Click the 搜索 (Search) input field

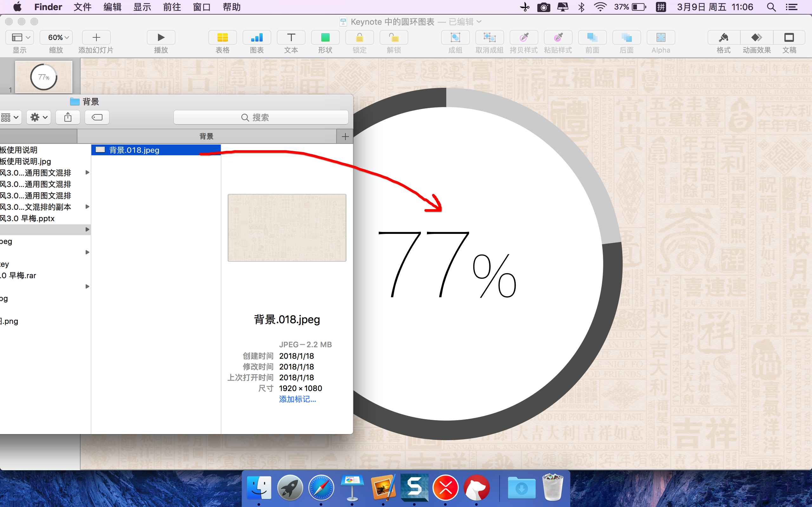click(x=261, y=117)
